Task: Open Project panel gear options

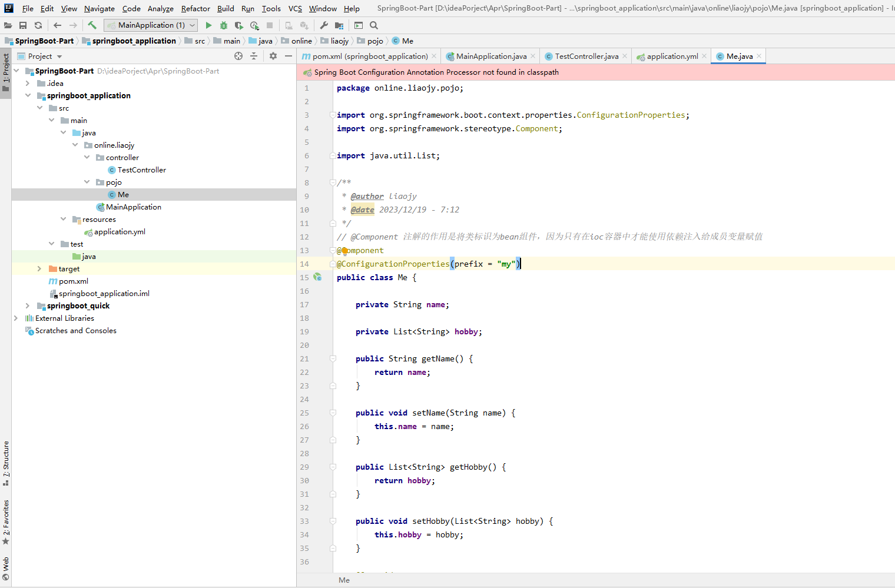Action: pos(273,56)
